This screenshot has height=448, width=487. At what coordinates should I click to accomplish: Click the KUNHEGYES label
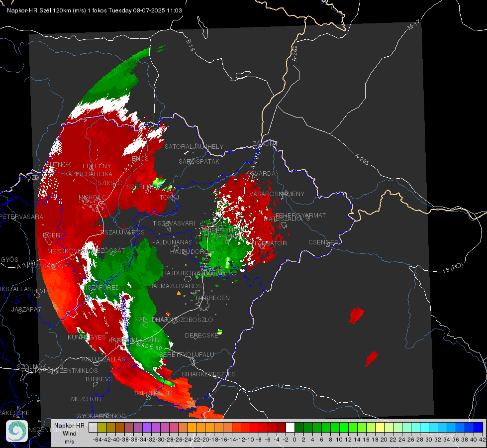(x=87, y=337)
